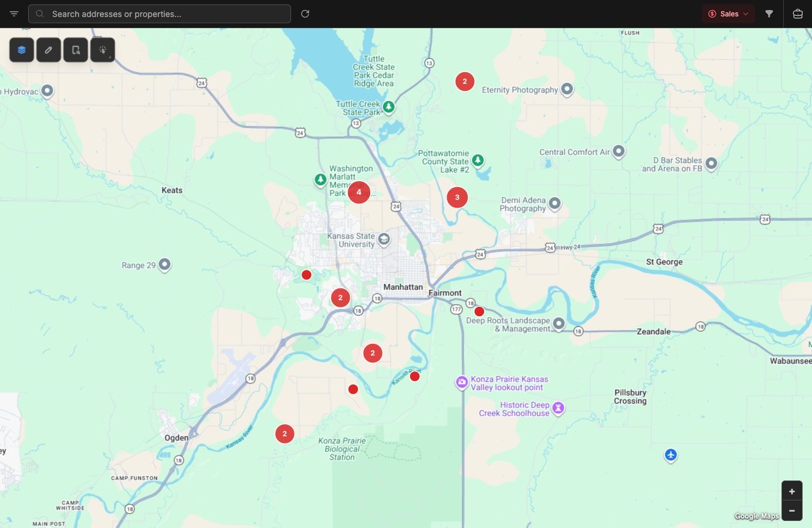The width and height of the screenshot is (812, 528).
Task: Click the Keats label
Action: click(172, 190)
